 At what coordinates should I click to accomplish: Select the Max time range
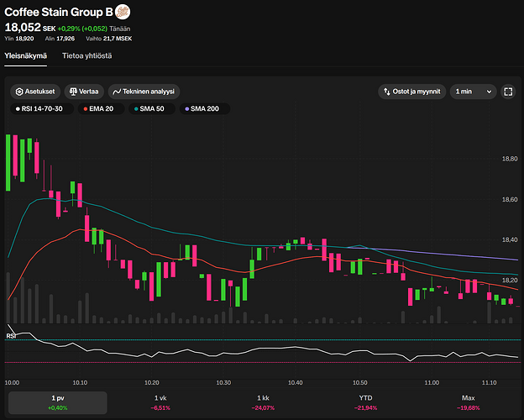[468, 402]
